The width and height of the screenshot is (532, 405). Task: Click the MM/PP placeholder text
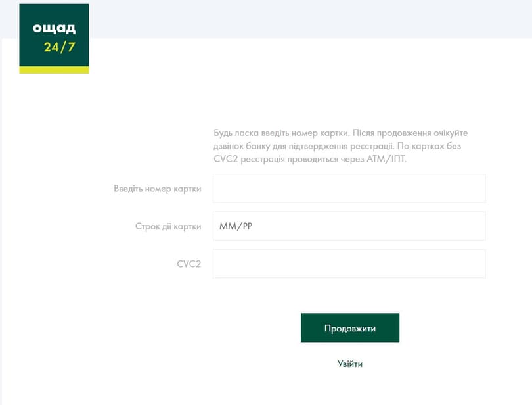[236, 226]
